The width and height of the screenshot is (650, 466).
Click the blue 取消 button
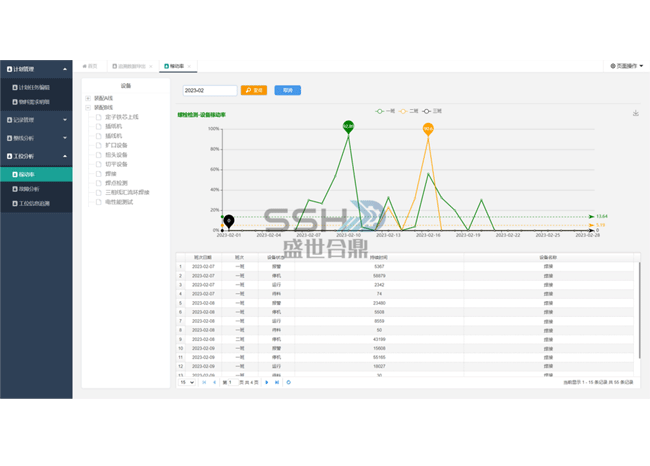point(288,90)
